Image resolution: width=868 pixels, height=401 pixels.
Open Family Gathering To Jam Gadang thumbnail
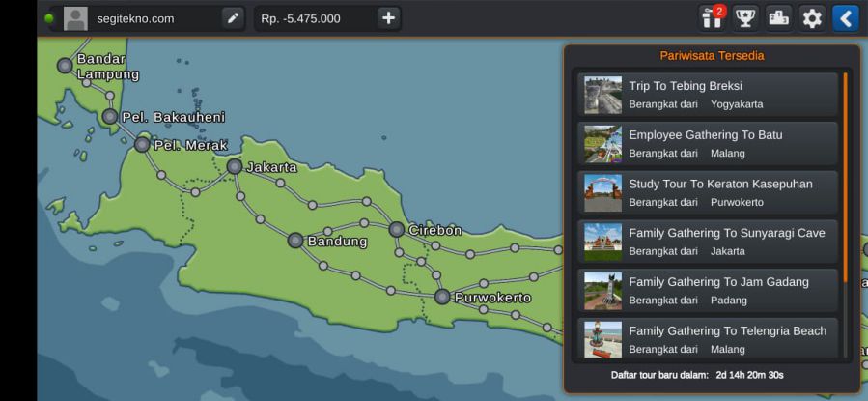603,291
